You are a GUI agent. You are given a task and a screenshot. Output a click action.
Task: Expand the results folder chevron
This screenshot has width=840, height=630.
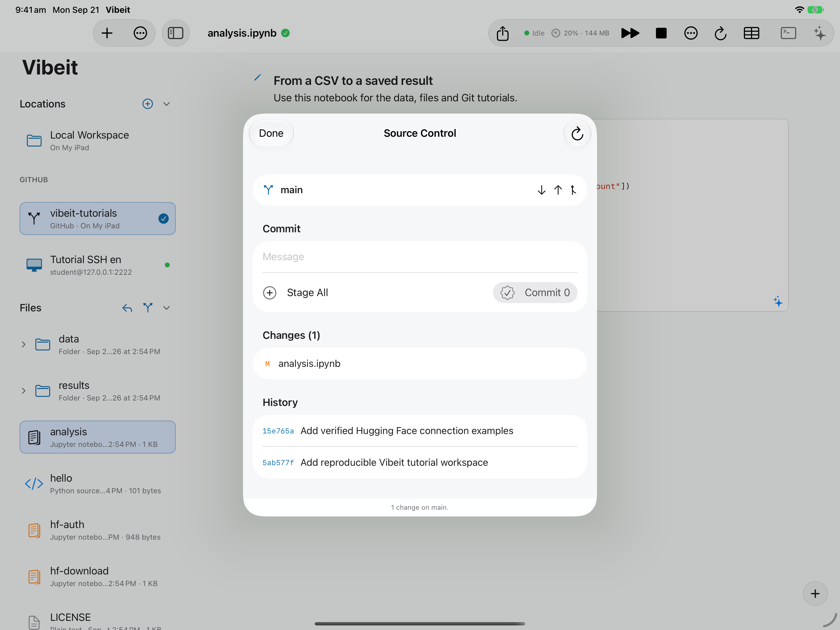tap(24, 391)
